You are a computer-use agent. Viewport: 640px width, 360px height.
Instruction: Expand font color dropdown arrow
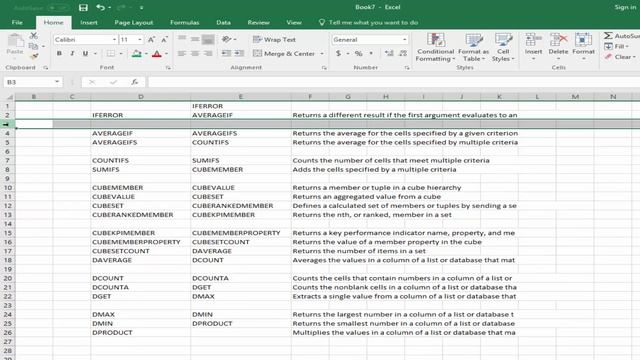click(166, 54)
